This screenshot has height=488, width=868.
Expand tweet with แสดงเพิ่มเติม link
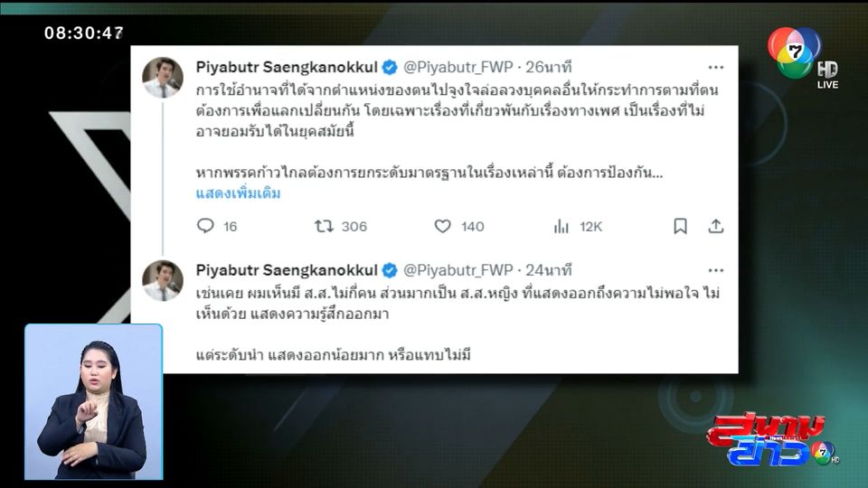point(238,193)
